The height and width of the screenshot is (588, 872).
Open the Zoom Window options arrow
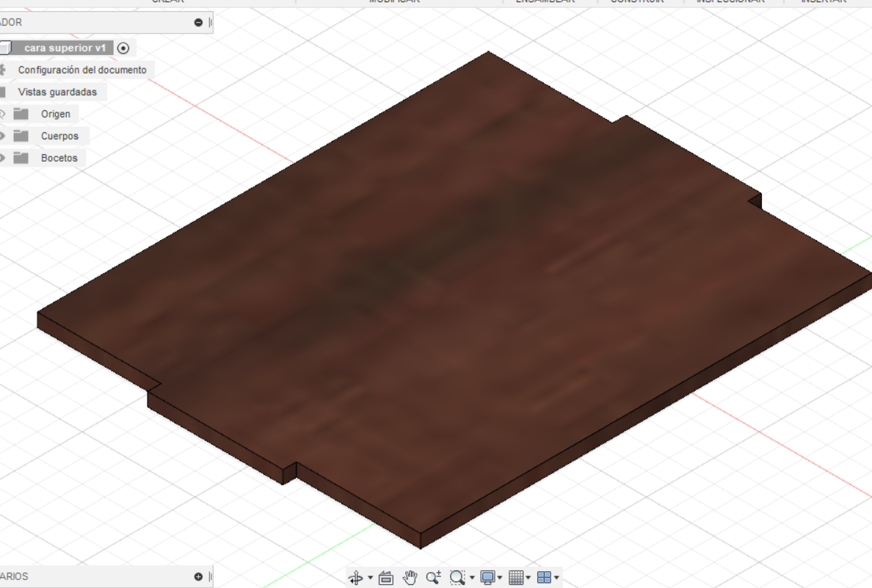pyautogui.click(x=472, y=578)
